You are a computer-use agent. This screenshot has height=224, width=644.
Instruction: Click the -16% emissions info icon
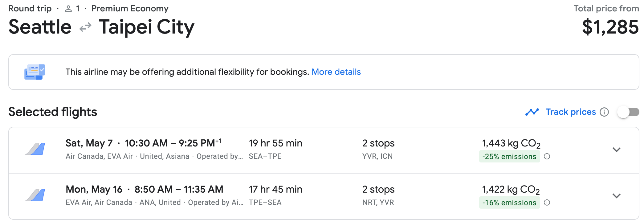(547, 202)
